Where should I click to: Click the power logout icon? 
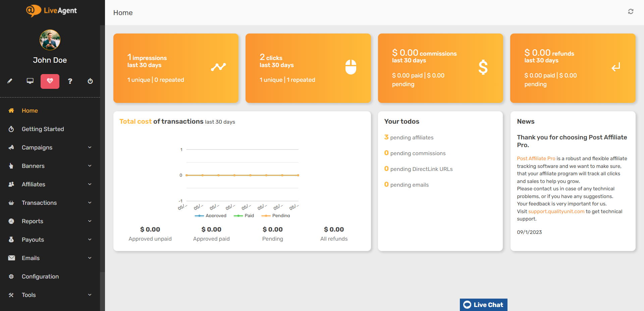point(90,81)
